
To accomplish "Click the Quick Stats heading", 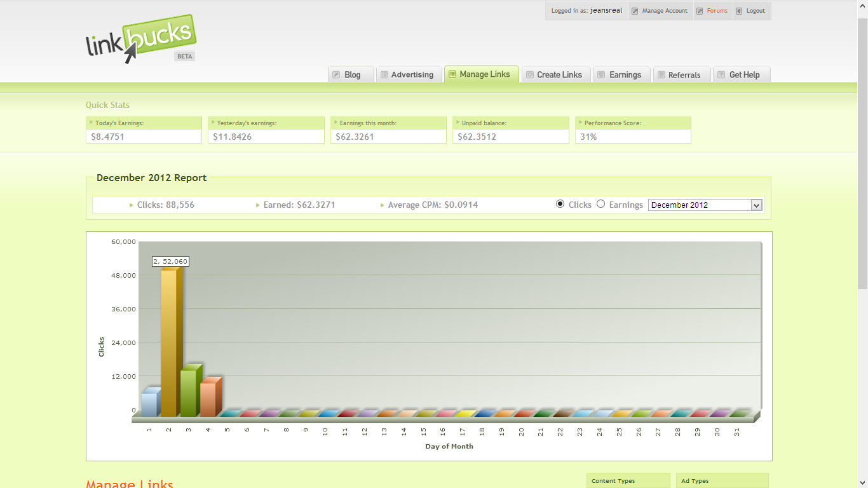I will pos(107,105).
